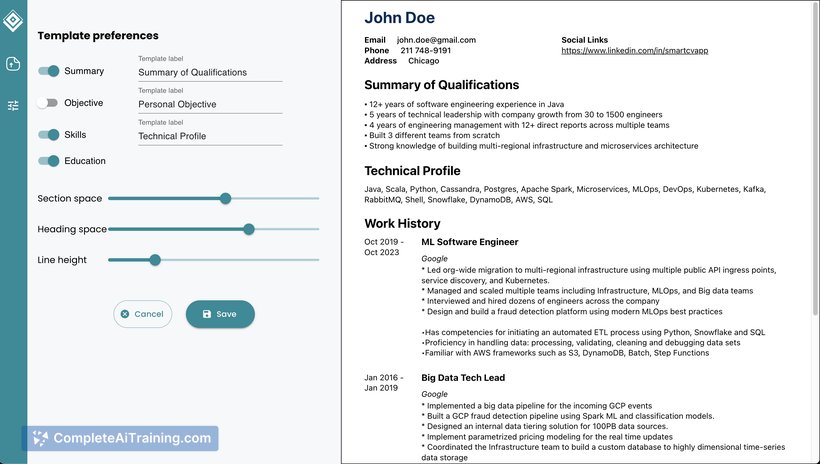This screenshot has width=820, height=464.
Task: Toggle the Education section off
Action: pyautogui.click(x=48, y=161)
